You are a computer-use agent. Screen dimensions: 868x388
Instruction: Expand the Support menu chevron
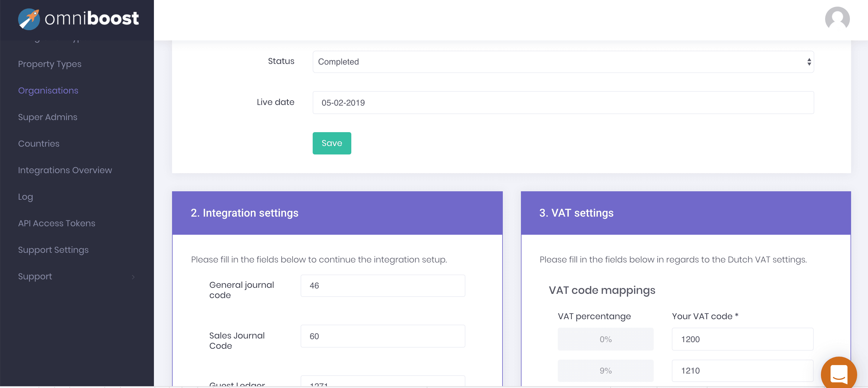(x=133, y=277)
